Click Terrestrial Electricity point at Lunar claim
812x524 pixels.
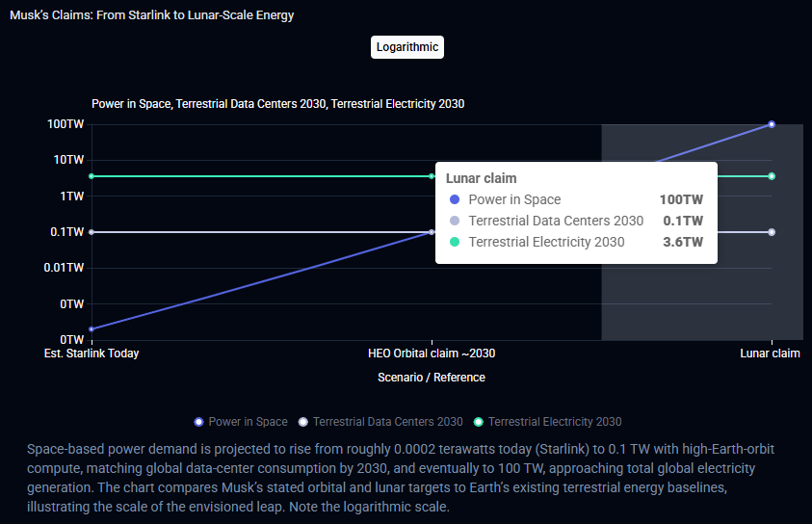[772, 176]
